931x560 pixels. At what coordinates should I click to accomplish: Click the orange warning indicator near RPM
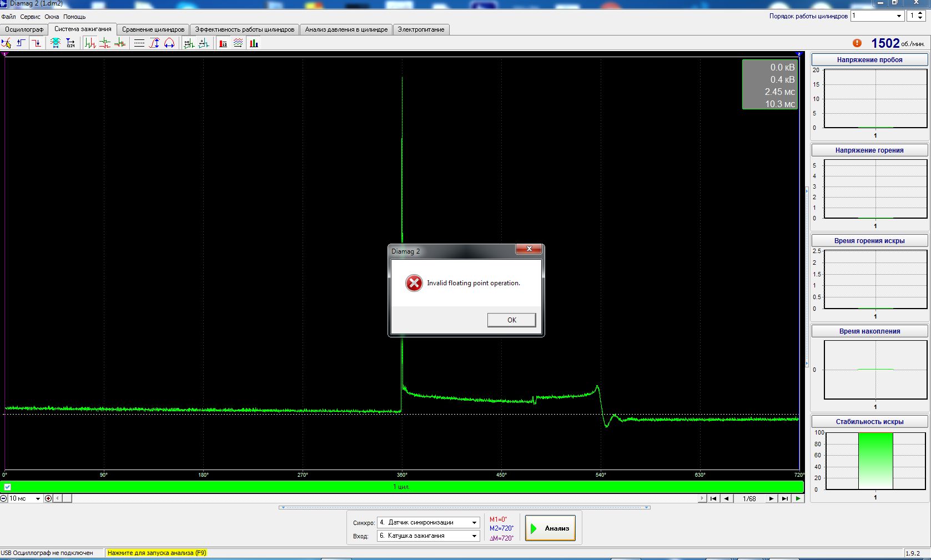[x=857, y=43]
